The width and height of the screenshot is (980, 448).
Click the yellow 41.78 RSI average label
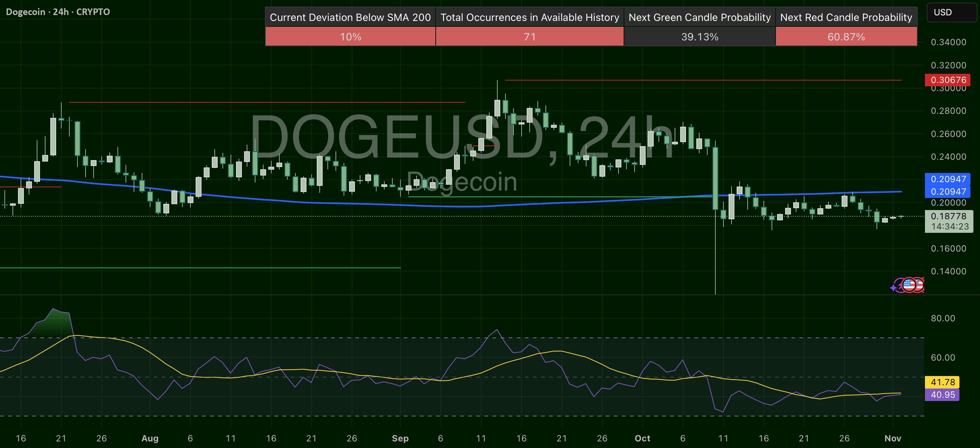pyautogui.click(x=942, y=382)
